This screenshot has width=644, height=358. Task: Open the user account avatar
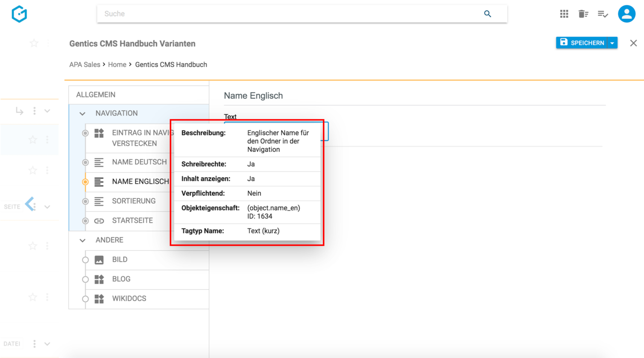[x=627, y=14]
